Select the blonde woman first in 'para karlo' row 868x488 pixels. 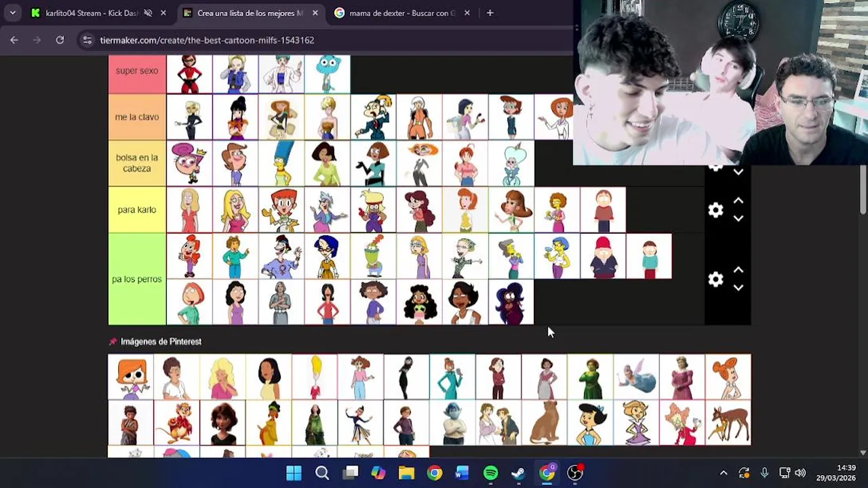(189, 210)
